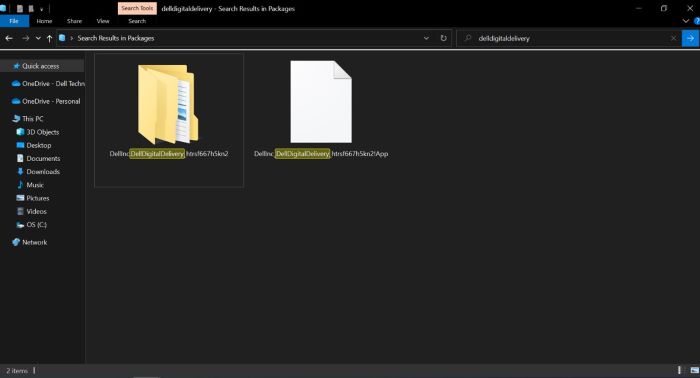The image size is (700, 378).
Task: Expand the address bar history dropdown
Action: coord(426,38)
